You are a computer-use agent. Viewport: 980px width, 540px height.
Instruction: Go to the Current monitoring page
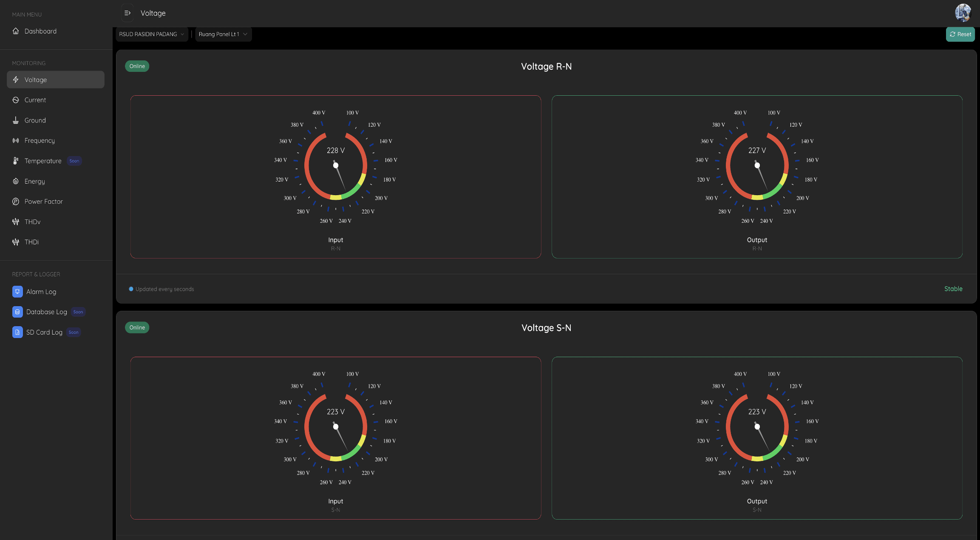(56, 100)
